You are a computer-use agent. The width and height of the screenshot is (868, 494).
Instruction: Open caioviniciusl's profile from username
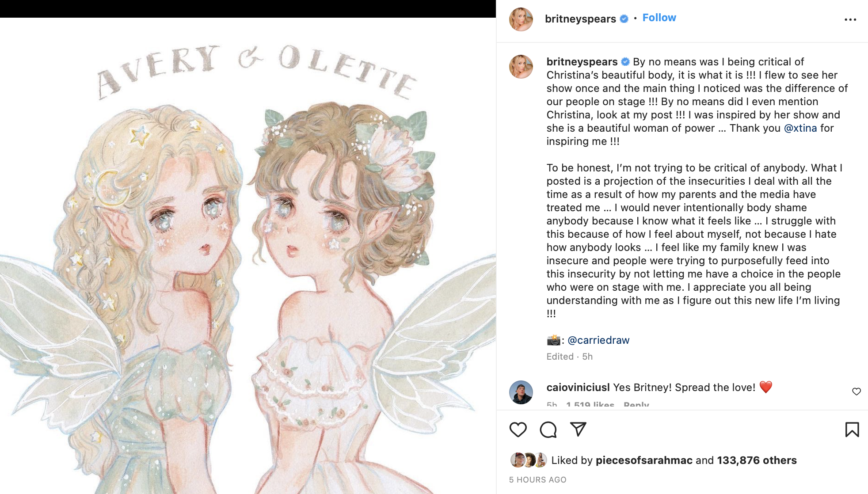pos(578,388)
